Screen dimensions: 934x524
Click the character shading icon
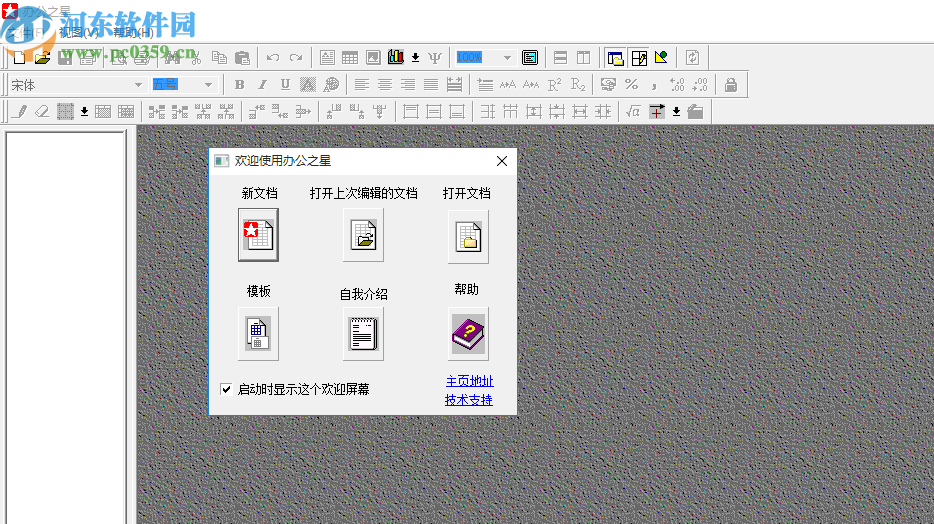click(308, 85)
